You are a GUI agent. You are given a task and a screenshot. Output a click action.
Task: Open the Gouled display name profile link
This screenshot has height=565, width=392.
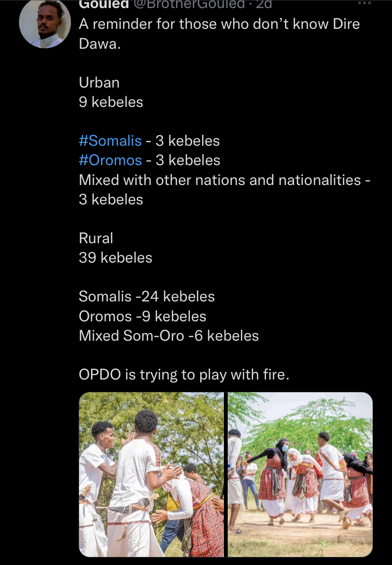104,4
